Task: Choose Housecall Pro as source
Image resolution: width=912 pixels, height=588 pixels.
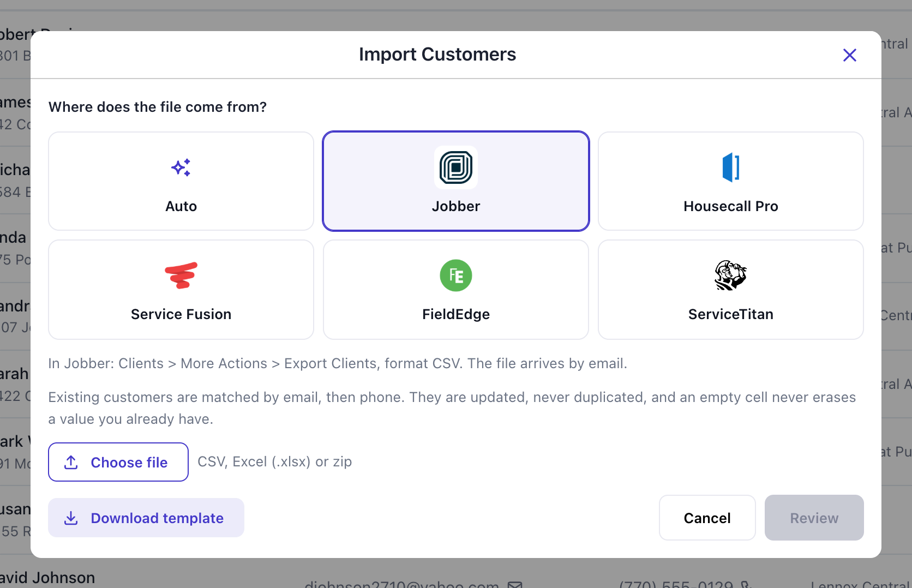Action: 731,181
